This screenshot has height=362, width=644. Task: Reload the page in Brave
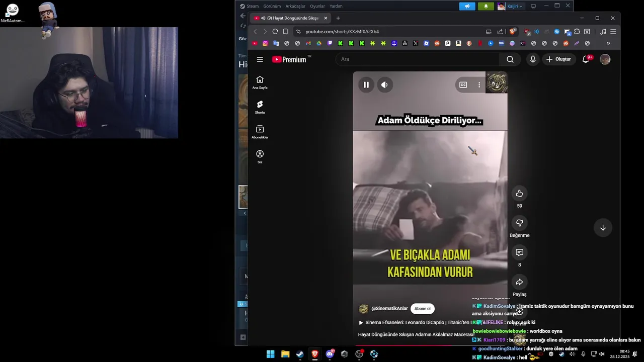(275, 32)
